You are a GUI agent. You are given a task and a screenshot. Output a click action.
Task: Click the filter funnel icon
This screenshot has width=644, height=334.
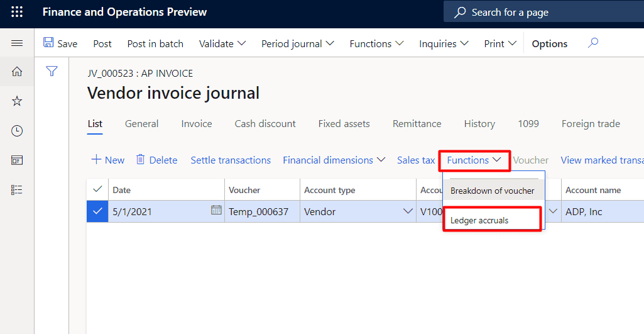[x=52, y=72]
